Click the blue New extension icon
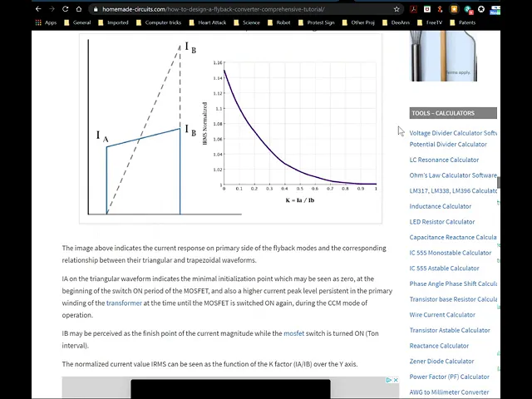The height and width of the screenshot is (399, 532). click(495, 10)
